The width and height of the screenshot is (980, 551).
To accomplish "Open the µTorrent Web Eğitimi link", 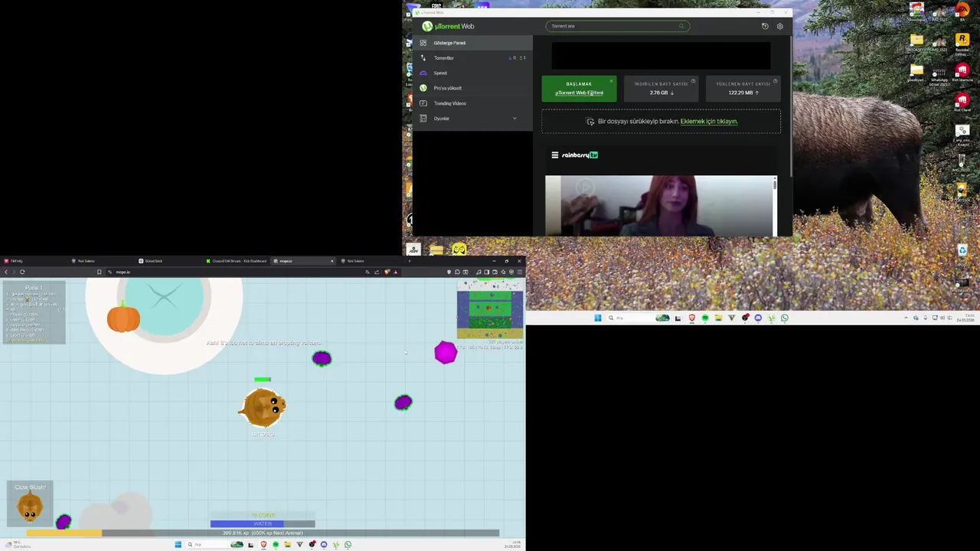I will (579, 93).
